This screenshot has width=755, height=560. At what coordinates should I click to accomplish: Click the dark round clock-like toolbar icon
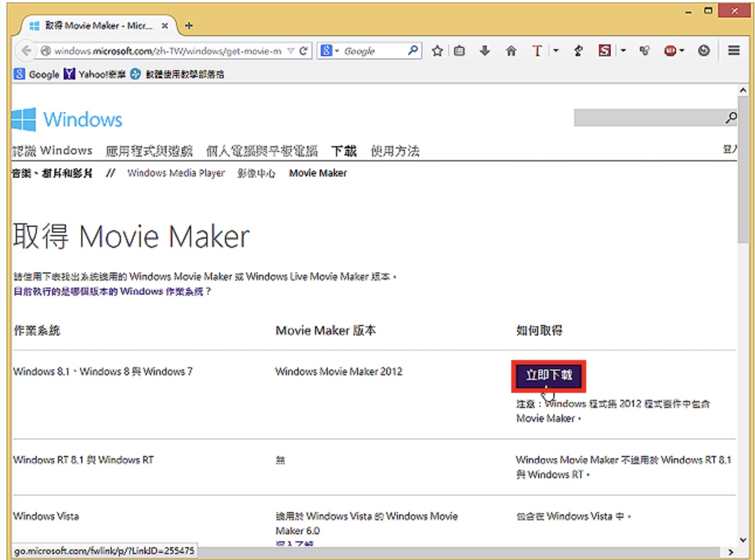[x=704, y=51]
